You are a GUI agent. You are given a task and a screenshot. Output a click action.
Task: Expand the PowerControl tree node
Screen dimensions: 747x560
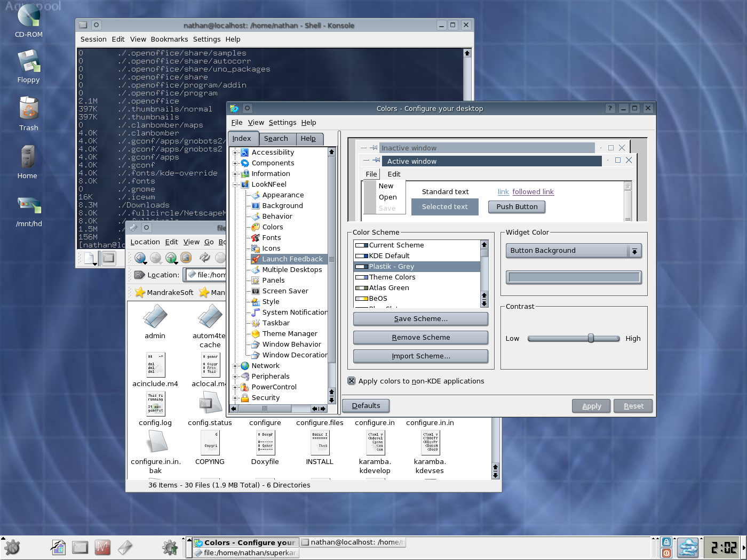(235, 387)
